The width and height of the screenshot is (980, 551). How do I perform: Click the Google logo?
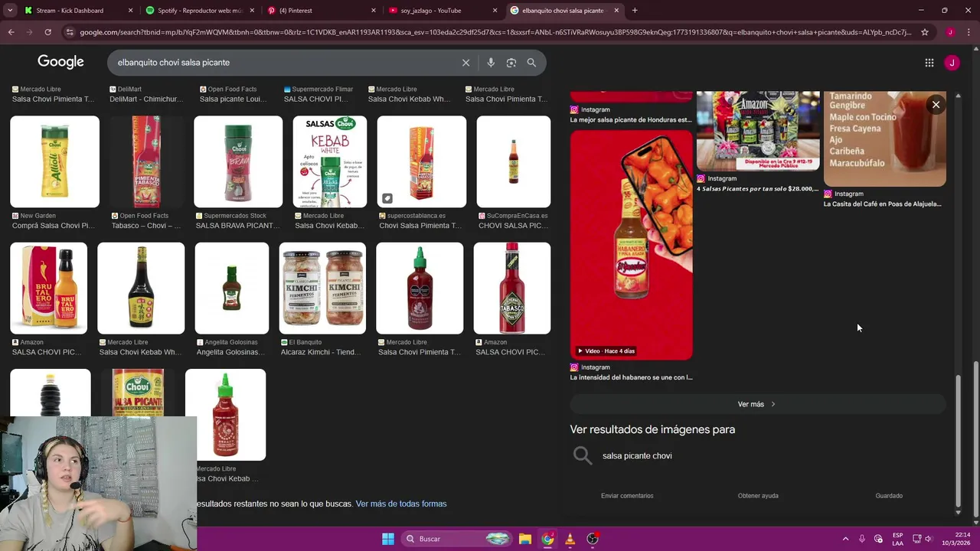pos(60,62)
